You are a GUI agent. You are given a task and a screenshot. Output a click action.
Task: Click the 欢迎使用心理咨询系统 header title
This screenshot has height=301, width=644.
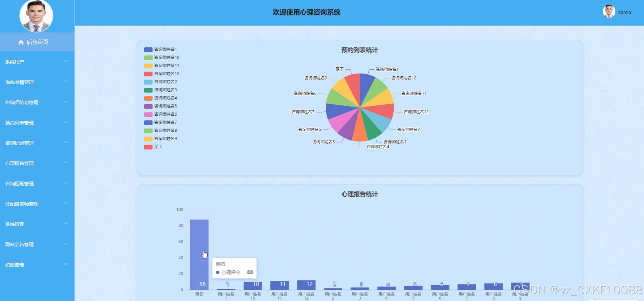point(306,12)
